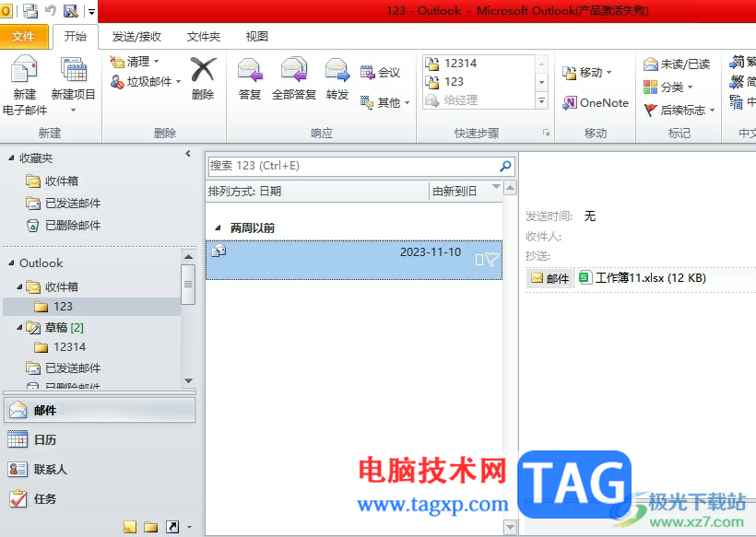Select the 2023-11-10 message

(354, 260)
